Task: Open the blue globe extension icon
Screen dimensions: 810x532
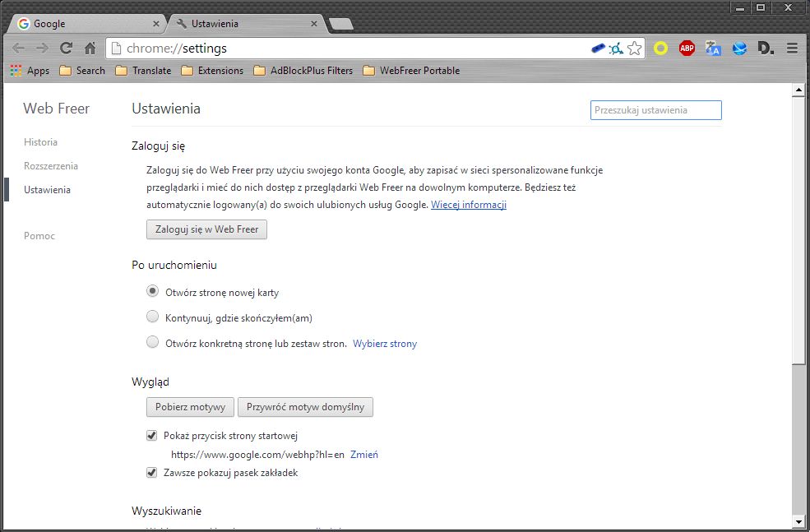Action: [738, 49]
